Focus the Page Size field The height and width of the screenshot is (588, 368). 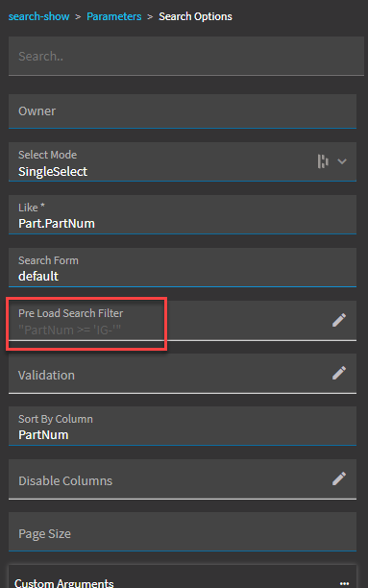(183, 532)
